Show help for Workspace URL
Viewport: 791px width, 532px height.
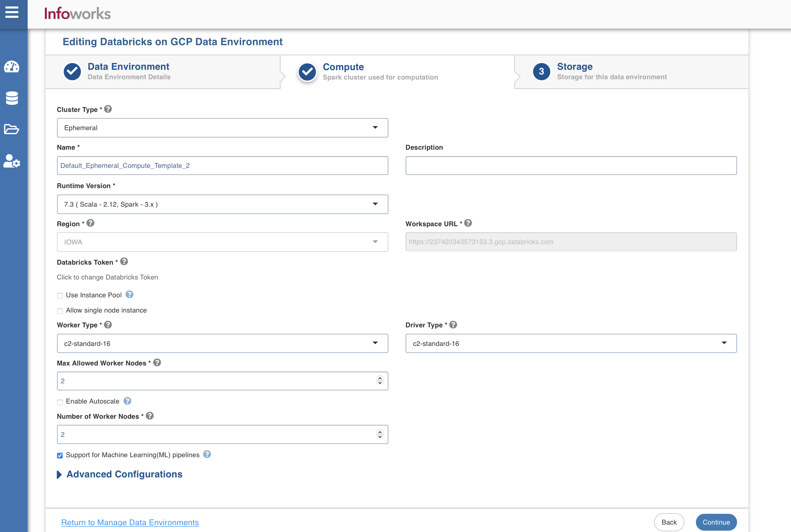(468, 223)
